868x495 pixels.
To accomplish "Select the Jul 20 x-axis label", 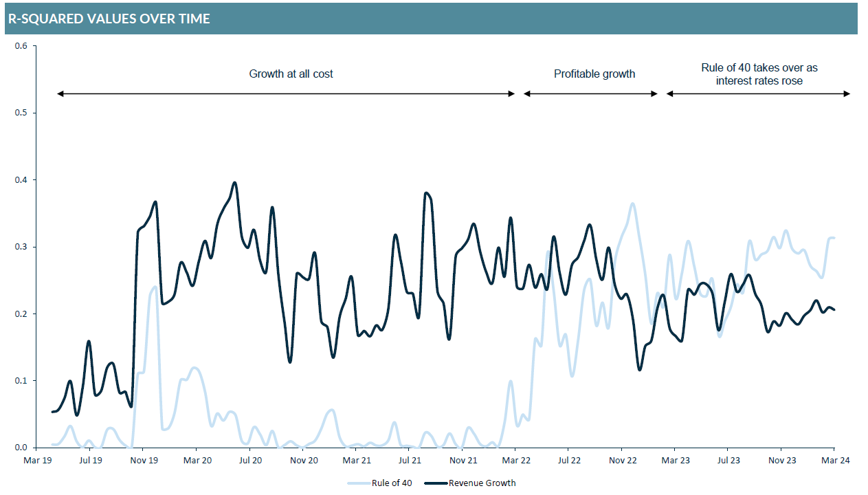I will (x=249, y=461).
